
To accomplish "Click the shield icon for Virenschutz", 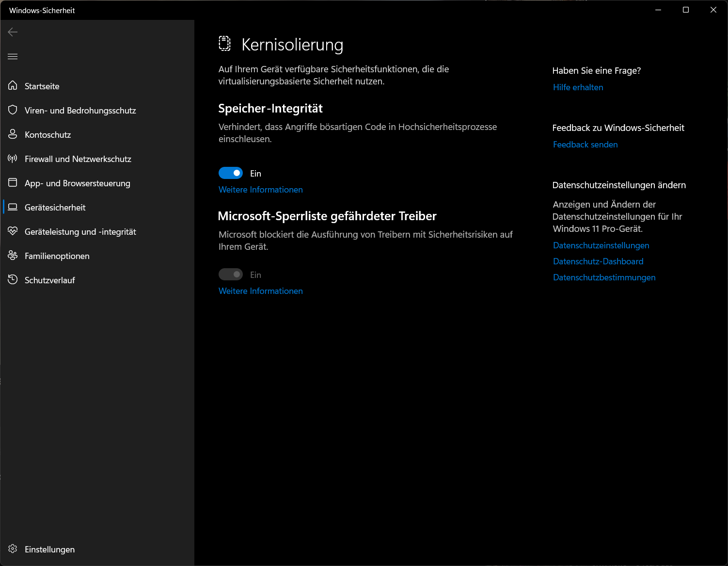I will point(13,110).
